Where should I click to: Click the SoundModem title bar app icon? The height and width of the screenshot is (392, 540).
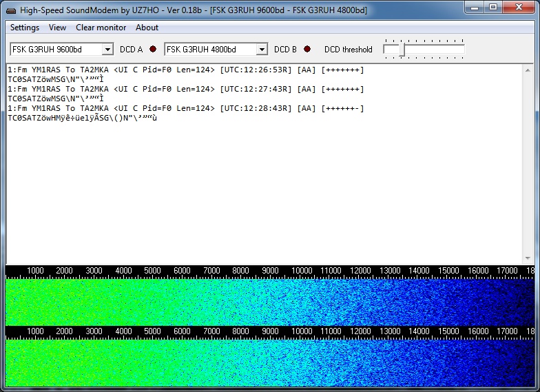pyautogui.click(x=11, y=10)
